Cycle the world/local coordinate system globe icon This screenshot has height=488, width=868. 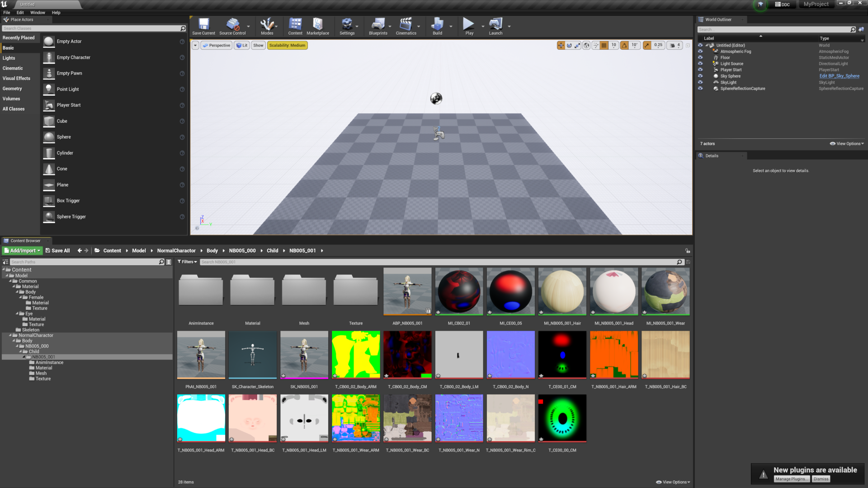pos(586,45)
